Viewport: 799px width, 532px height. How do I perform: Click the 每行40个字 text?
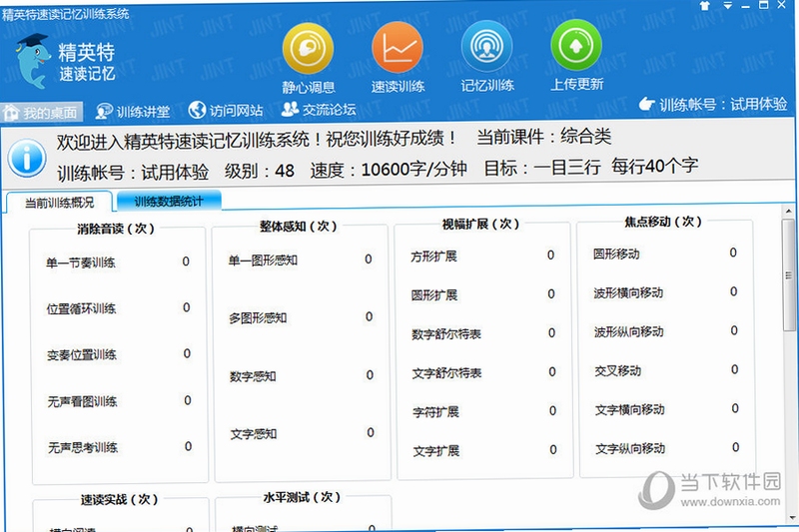(654, 166)
